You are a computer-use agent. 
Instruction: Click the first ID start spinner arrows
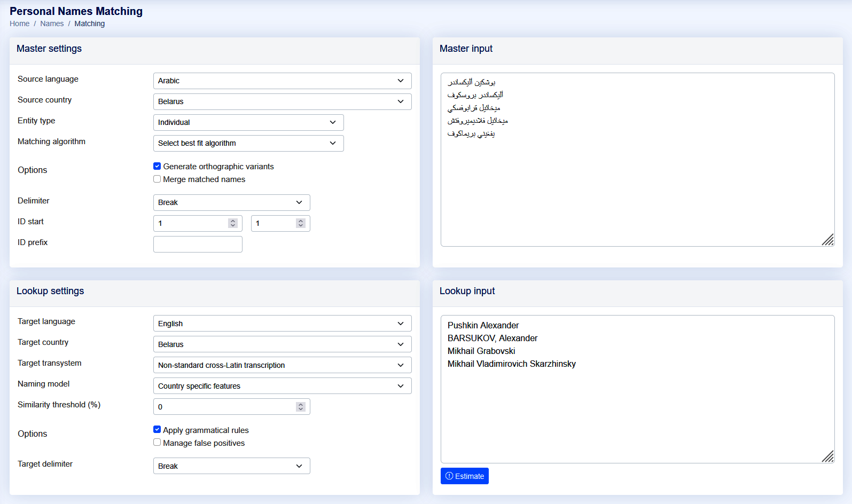(x=233, y=223)
